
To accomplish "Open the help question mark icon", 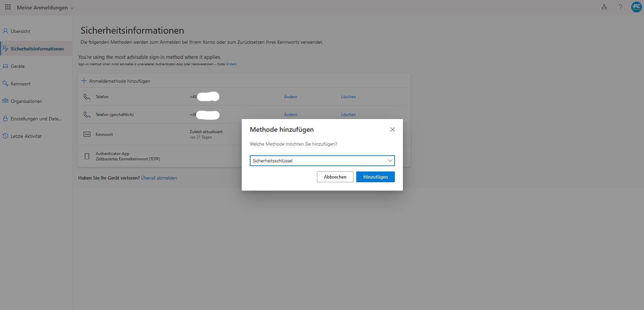I will point(620,7).
